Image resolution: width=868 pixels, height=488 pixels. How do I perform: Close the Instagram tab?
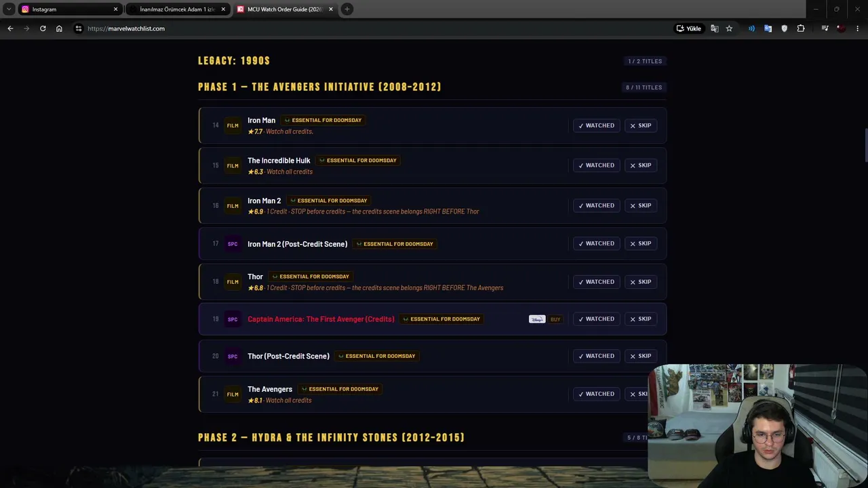point(115,9)
